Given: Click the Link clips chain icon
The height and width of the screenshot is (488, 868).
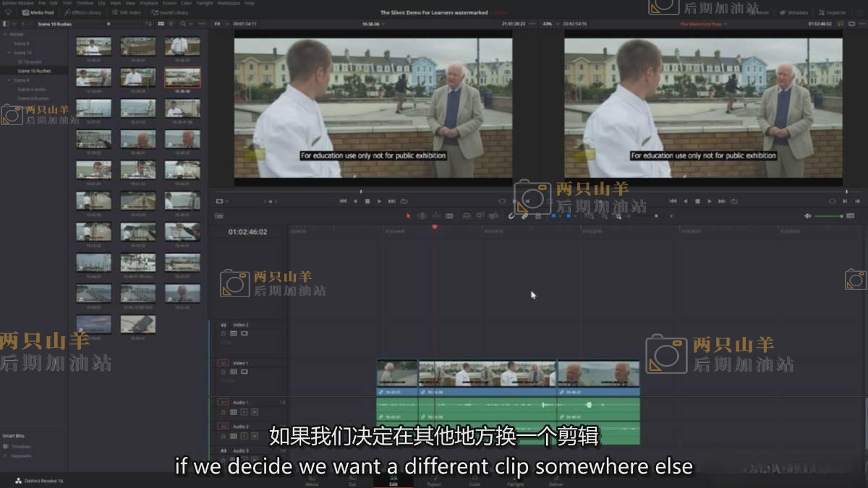Looking at the screenshot, I should [x=524, y=215].
